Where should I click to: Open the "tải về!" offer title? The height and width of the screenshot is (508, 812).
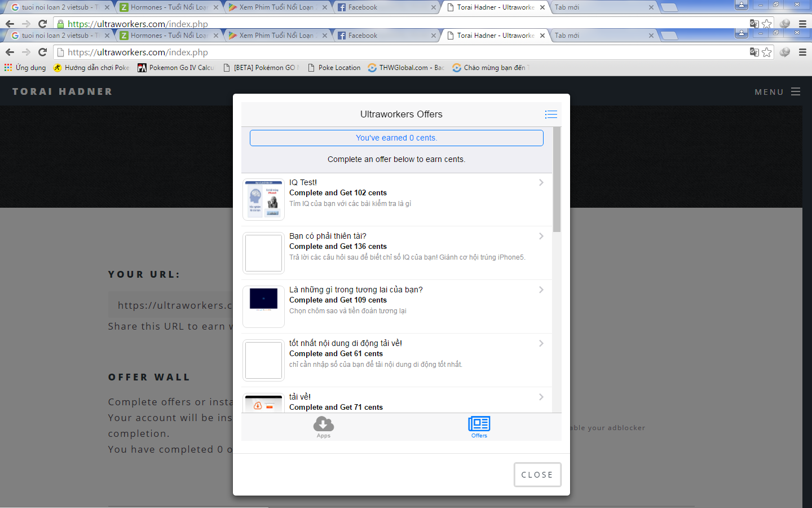pyautogui.click(x=300, y=397)
